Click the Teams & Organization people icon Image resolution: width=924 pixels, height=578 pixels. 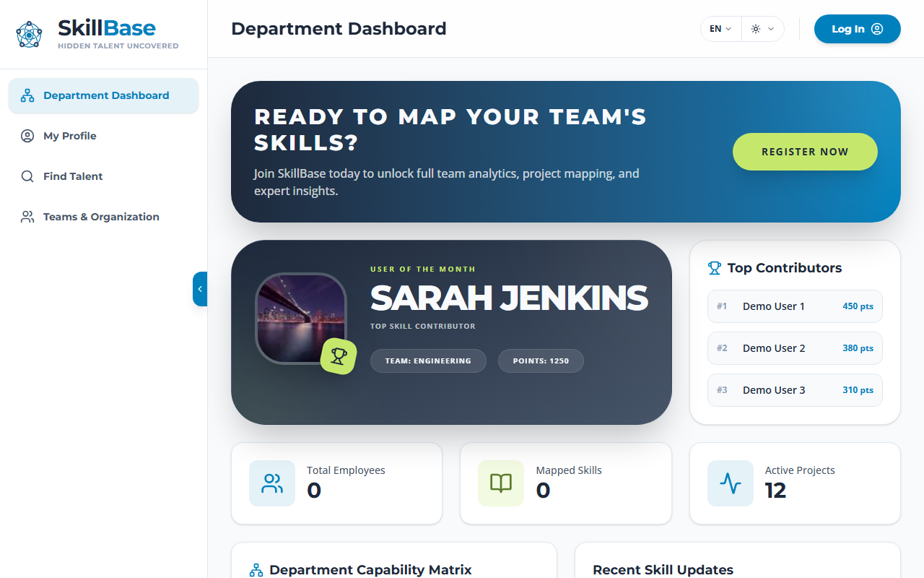(27, 217)
